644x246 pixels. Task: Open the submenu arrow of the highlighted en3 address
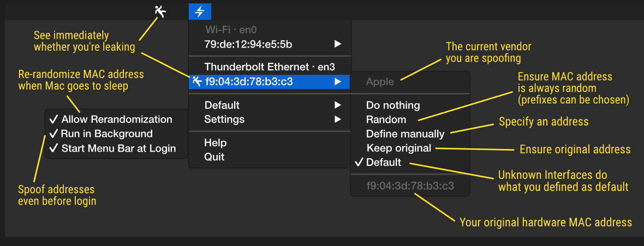[338, 82]
